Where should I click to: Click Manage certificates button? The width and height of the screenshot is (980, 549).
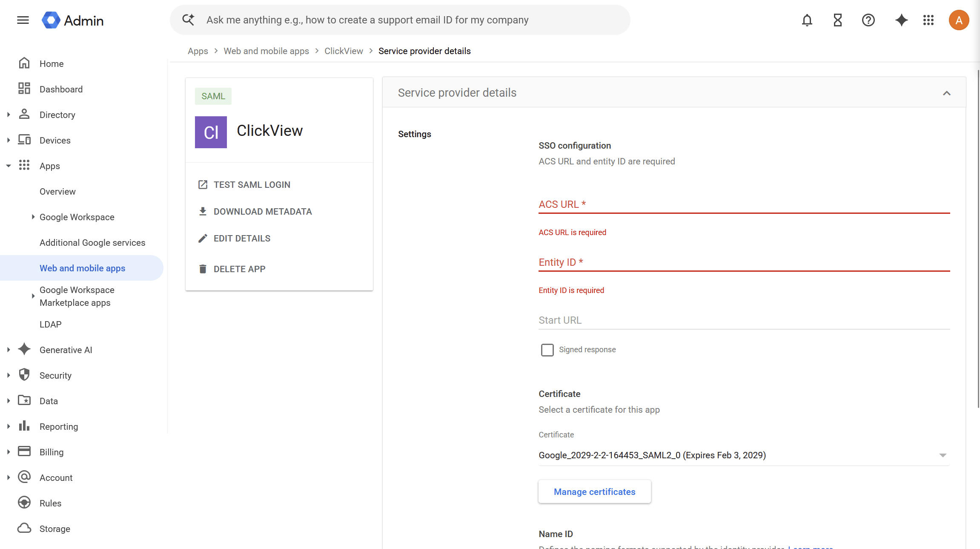click(x=594, y=492)
